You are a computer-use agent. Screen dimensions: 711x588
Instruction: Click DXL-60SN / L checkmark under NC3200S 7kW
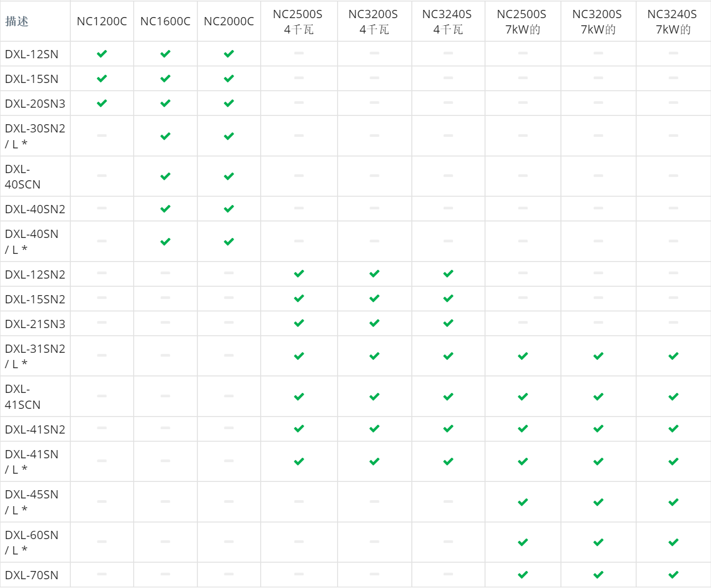598,542
